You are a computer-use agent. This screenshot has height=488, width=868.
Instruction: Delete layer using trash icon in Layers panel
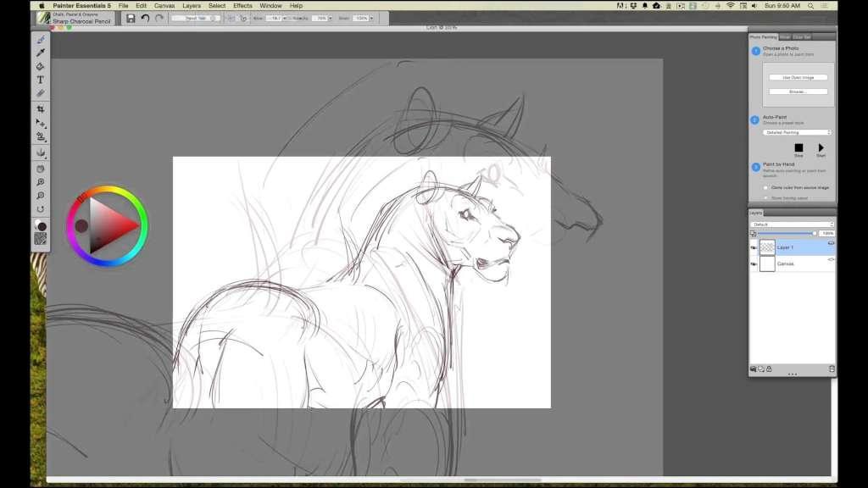point(832,369)
